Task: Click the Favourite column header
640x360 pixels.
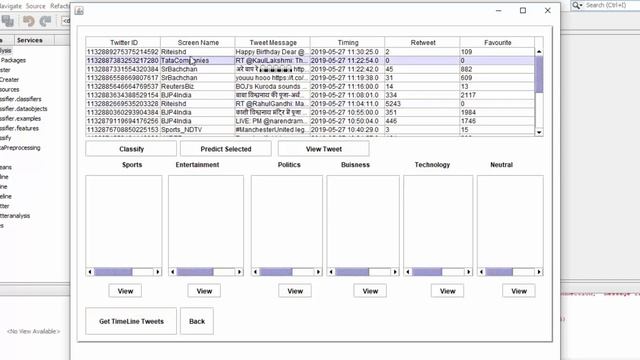Action: tap(497, 42)
